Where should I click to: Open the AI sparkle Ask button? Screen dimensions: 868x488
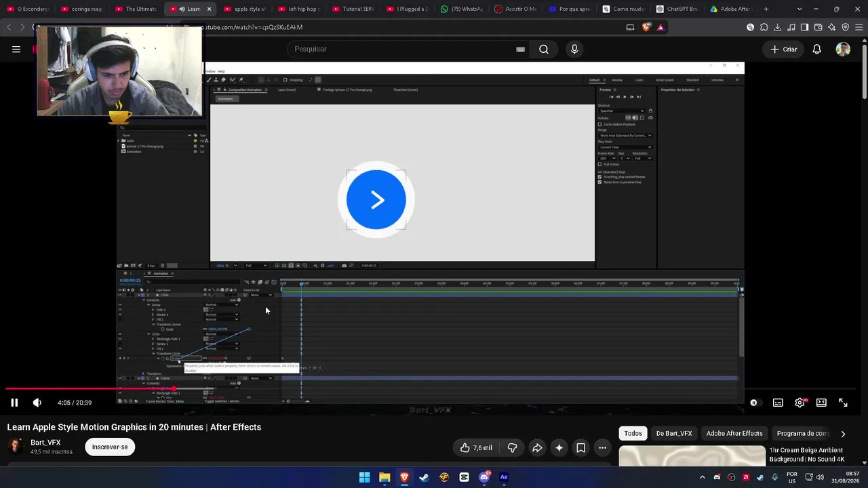coord(559,447)
